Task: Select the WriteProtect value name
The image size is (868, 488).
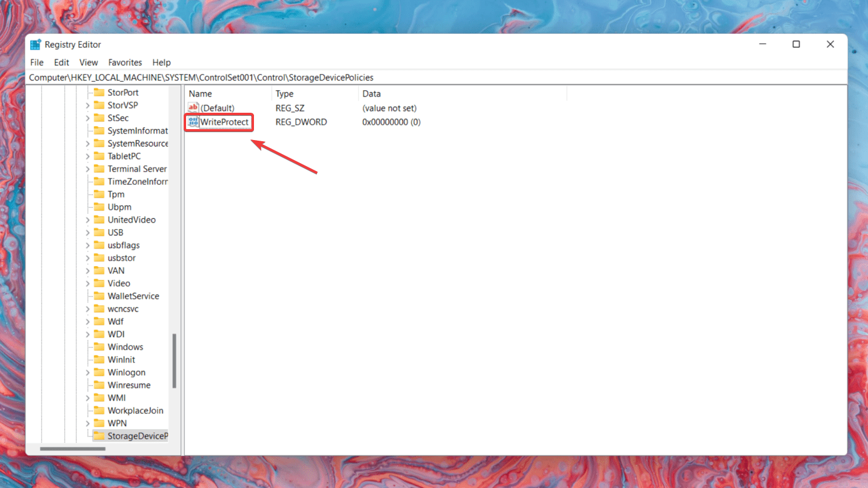Action: (224, 122)
